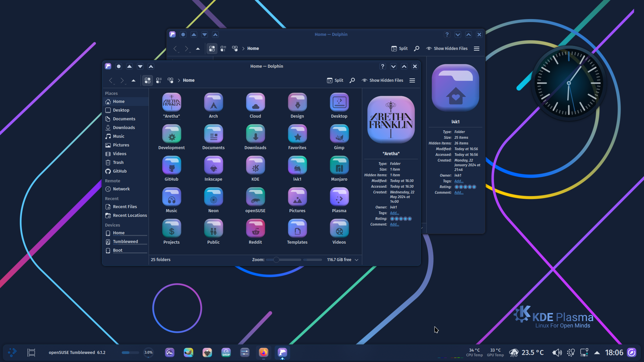Toggle Show Hidden Files in back Dolphin window

tap(447, 49)
